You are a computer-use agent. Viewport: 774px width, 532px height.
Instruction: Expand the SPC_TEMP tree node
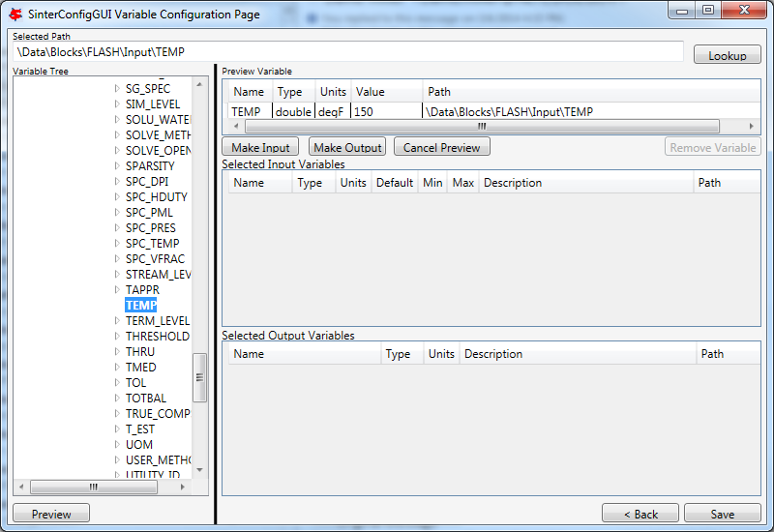pos(117,244)
